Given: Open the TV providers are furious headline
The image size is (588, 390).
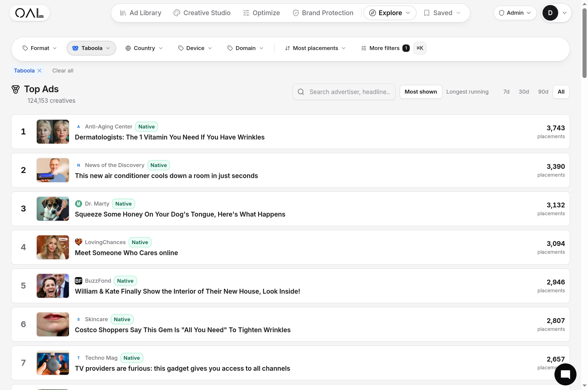Looking at the screenshot, I should point(182,368).
